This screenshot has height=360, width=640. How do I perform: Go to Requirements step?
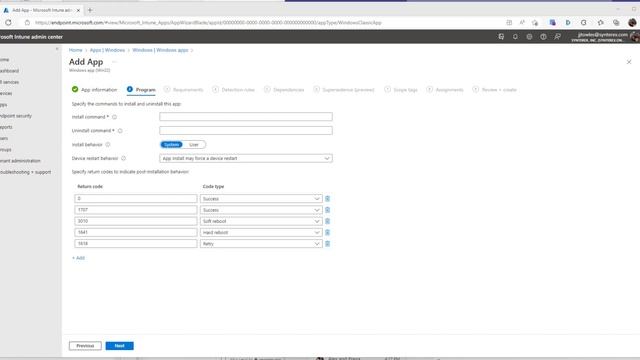click(x=184, y=90)
